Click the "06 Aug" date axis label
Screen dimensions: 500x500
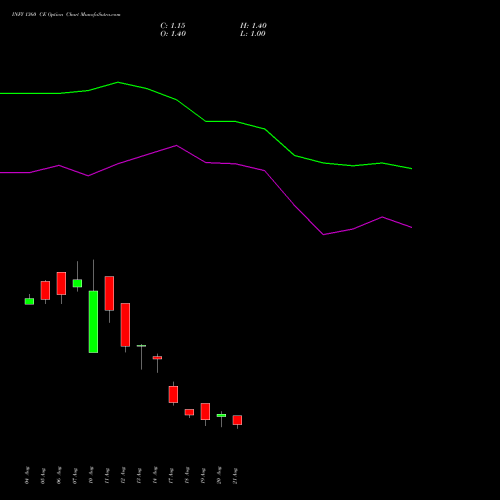point(59,475)
